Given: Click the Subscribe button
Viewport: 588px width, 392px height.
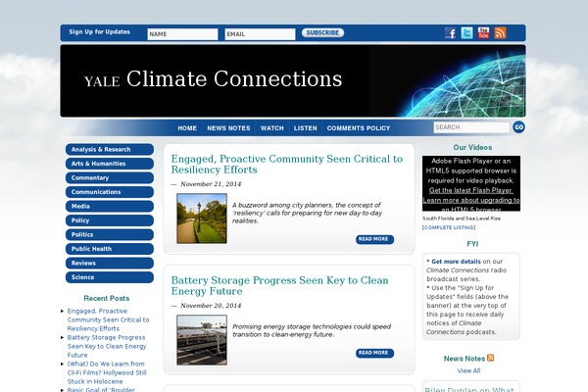Looking at the screenshot, I should point(322,33).
